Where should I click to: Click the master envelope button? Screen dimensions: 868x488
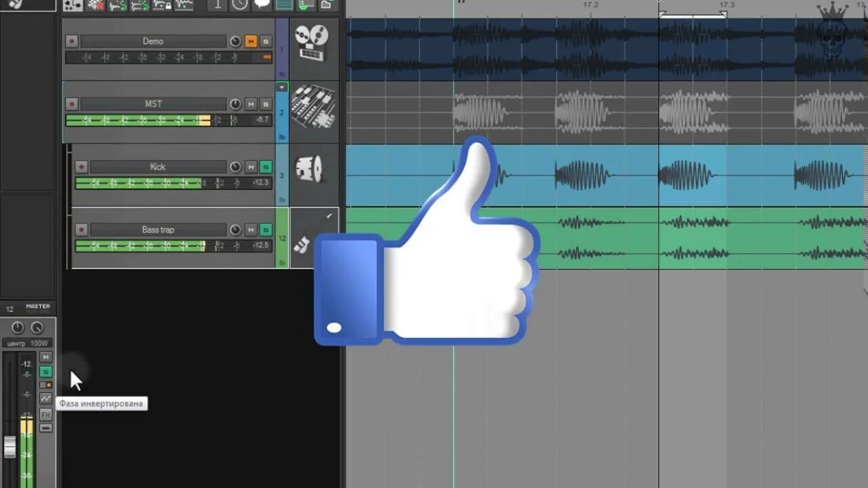[x=45, y=399]
